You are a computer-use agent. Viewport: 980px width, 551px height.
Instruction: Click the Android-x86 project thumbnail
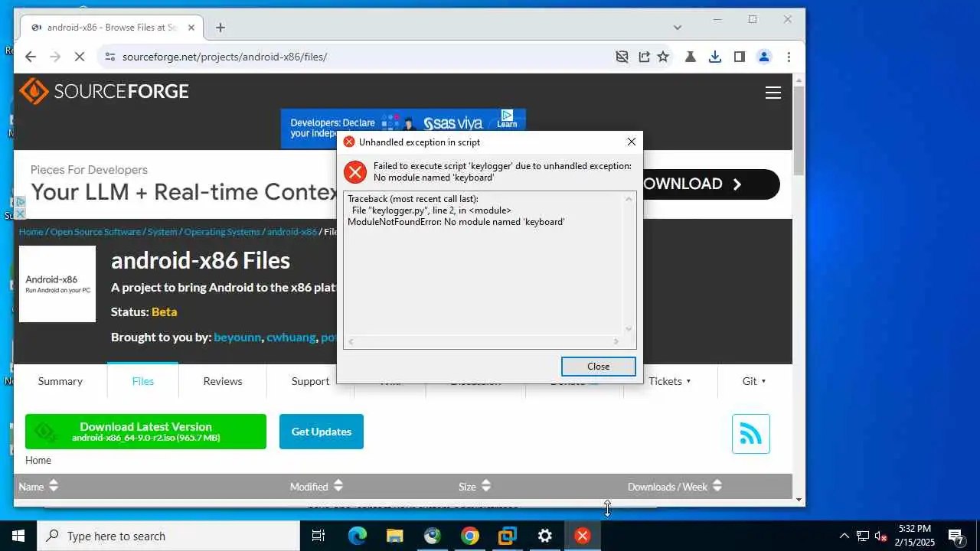pos(57,284)
